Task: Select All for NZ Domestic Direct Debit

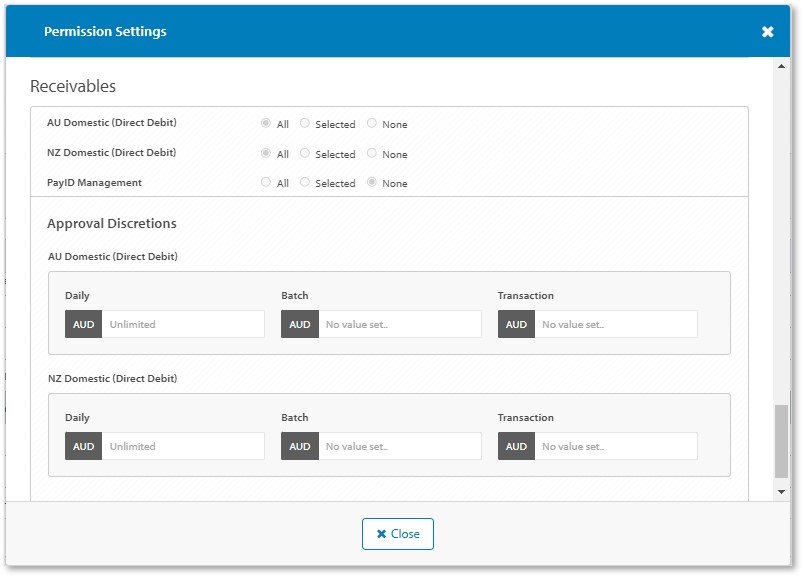Action: tap(266, 154)
